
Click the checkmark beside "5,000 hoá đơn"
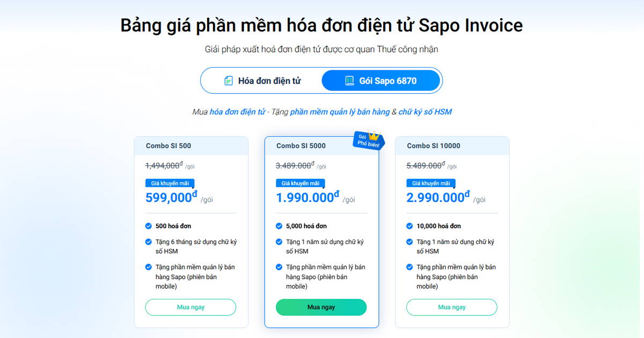click(x=280, y=226)
